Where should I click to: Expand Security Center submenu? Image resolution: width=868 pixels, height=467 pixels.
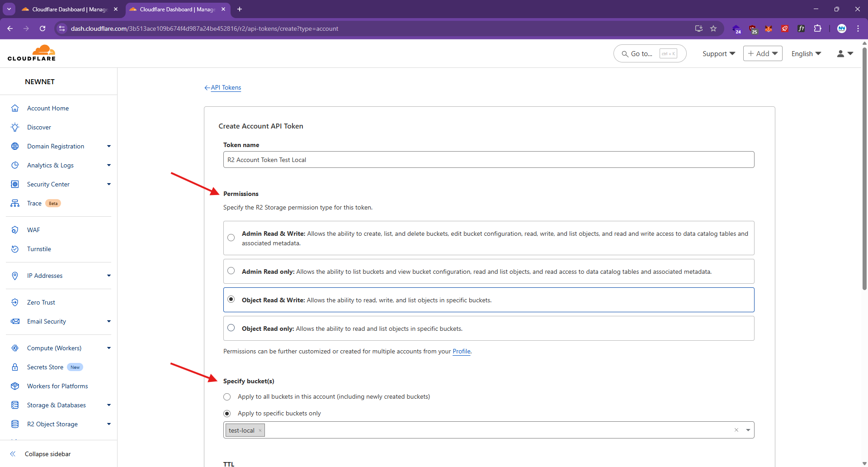pyautogui.click(x=109, y=184)
